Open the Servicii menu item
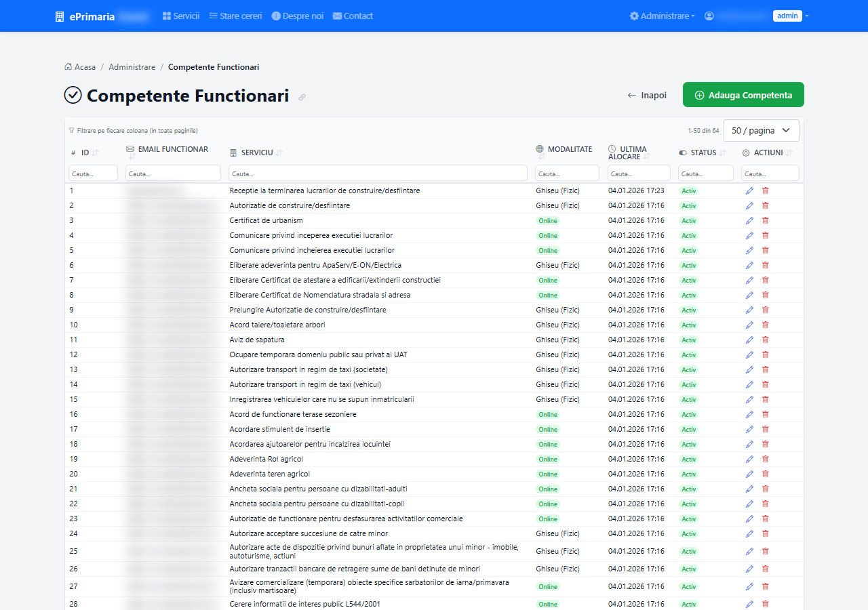This screenshot has height=610, width=868. [x=181, y=16]
